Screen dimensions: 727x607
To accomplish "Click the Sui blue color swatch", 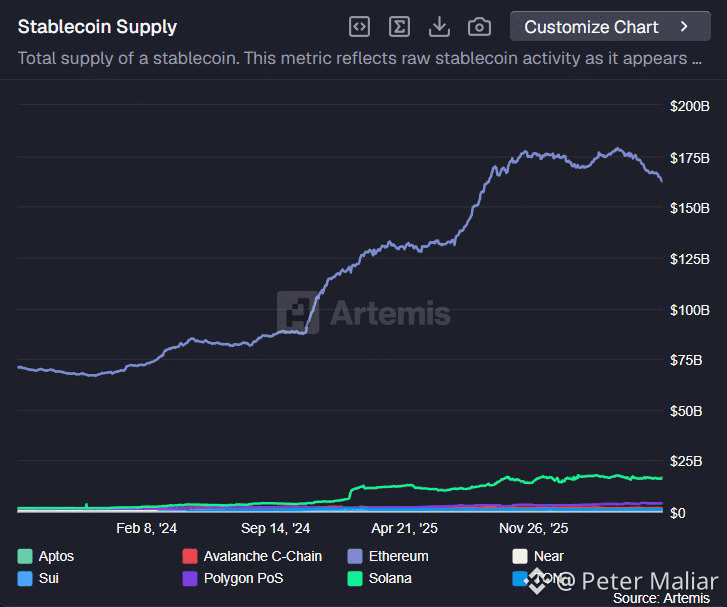I will [x=25, y=578].
